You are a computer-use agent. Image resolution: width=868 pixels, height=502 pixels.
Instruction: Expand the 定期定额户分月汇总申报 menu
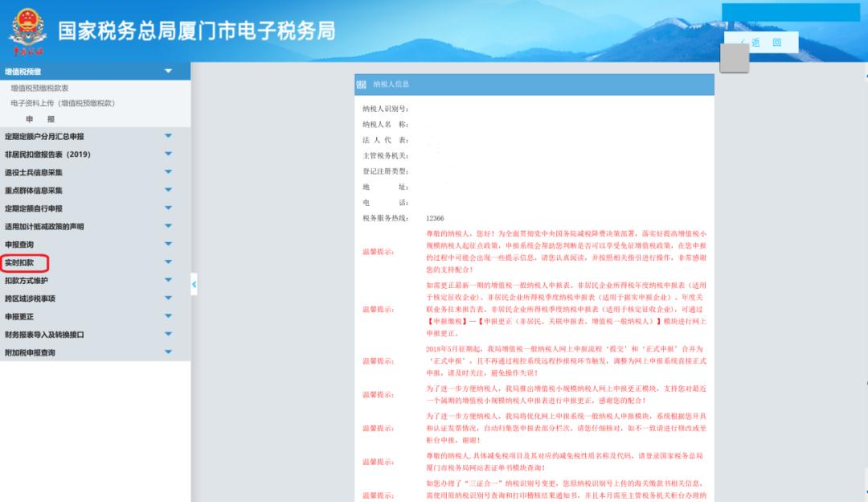coord(168,137)
